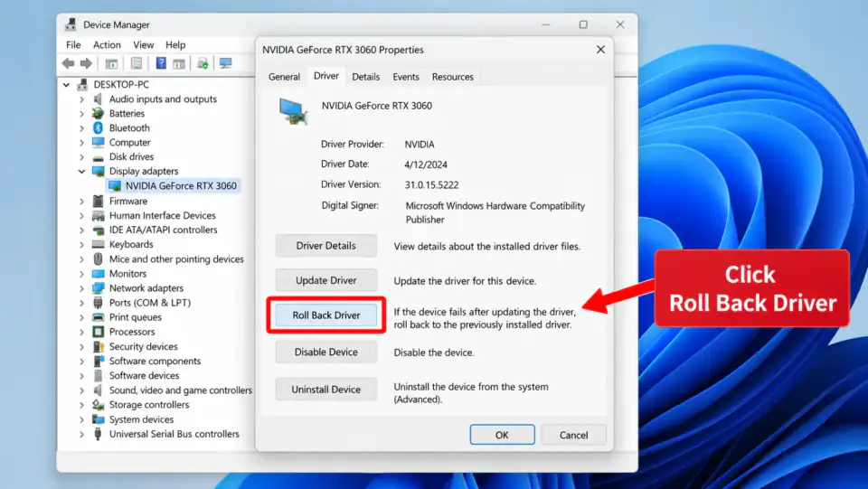Toggle the show/hide action pane toolbar icon
868x489 pixels.
(179, 63)
